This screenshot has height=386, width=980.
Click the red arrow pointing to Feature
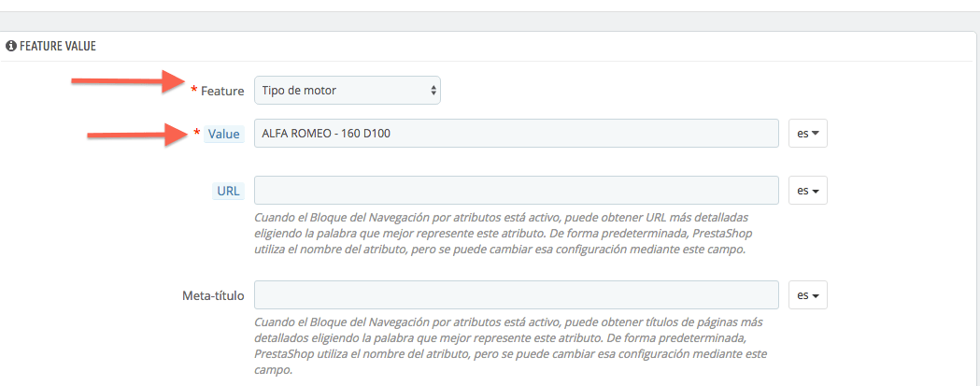click(x=127, y=82)
